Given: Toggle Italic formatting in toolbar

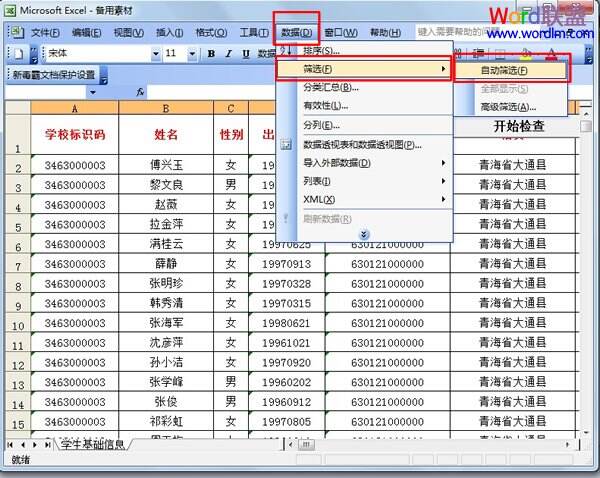Looking at the screenshot, I should (227, 53).
